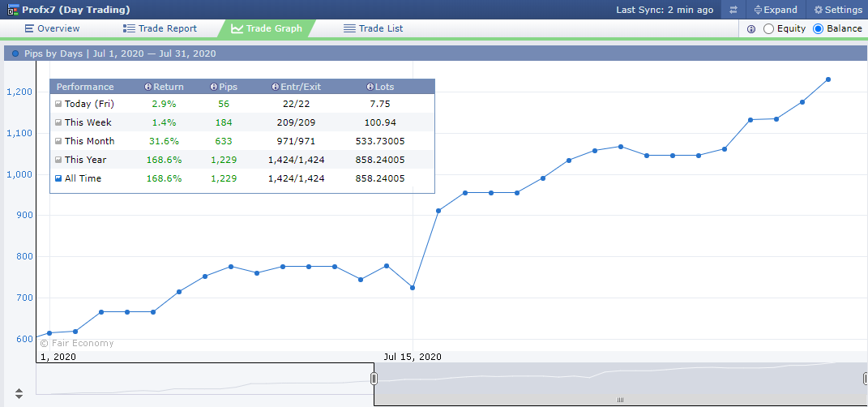
Task: Click the info icon next to Entr/Exit
Action: point(275,87)
